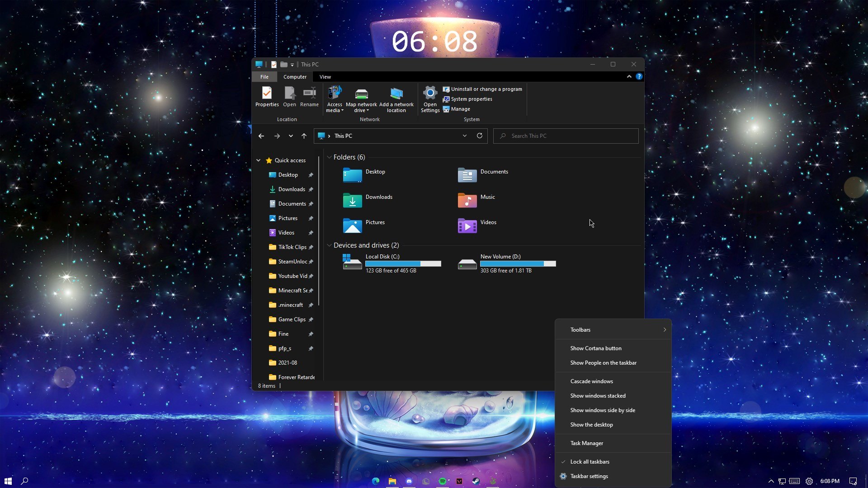Open the Videos folder icon
This screenshot has width=868, height=488.
(x=467, y=225)
